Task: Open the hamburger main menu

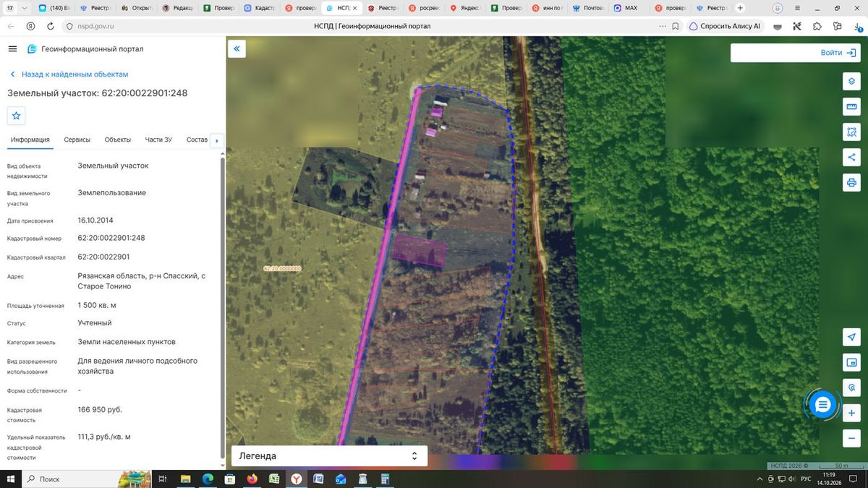Action: click(12, 49)
